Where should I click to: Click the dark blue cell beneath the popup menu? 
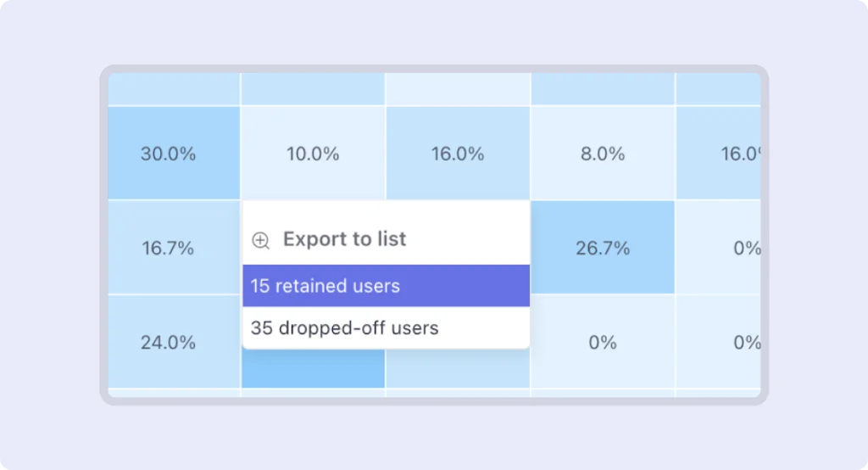point(313,370)
